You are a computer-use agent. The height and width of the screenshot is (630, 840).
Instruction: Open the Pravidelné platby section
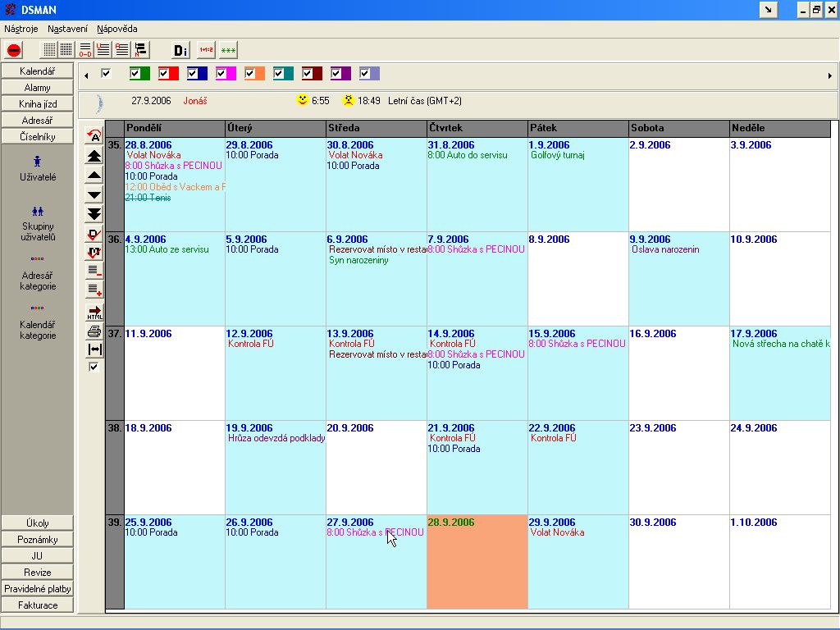tap(38, 589)
